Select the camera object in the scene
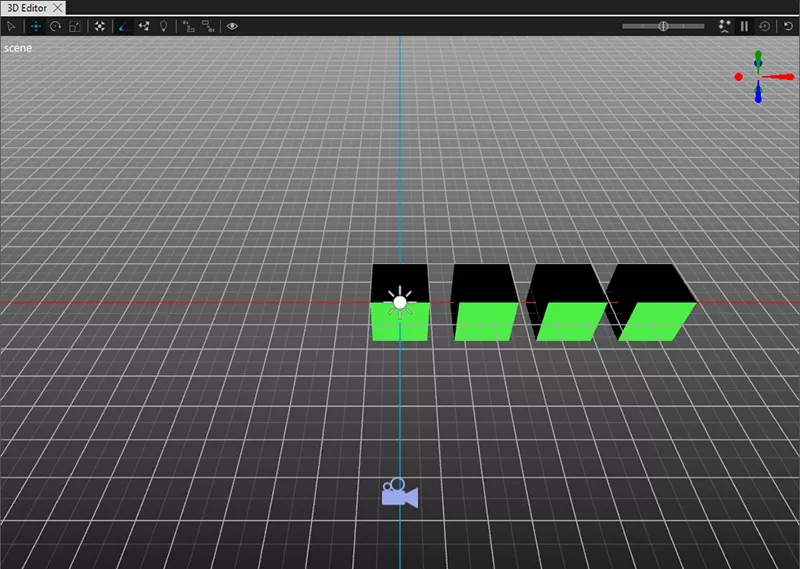This screenshot has height=569, width=800. tap(398, 493)
